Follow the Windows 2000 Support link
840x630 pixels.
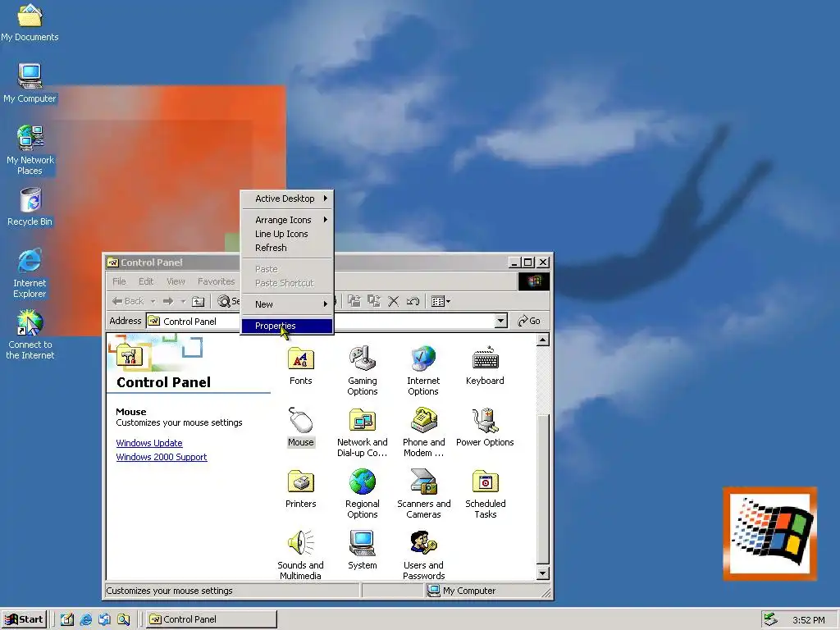162,457
